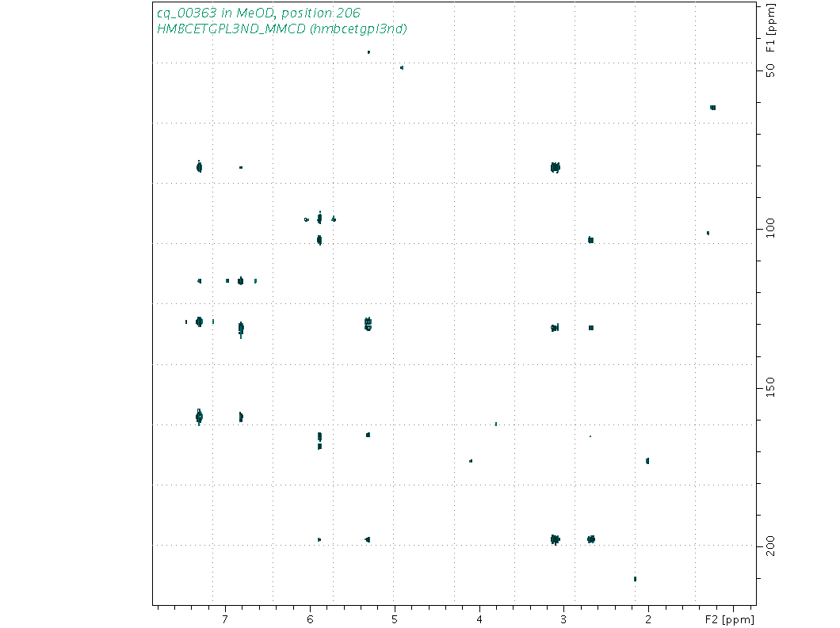This screenshot has height=628, width=840.
Task: Click the '6' tick label on F2 axis
Action: click(310, 619)
